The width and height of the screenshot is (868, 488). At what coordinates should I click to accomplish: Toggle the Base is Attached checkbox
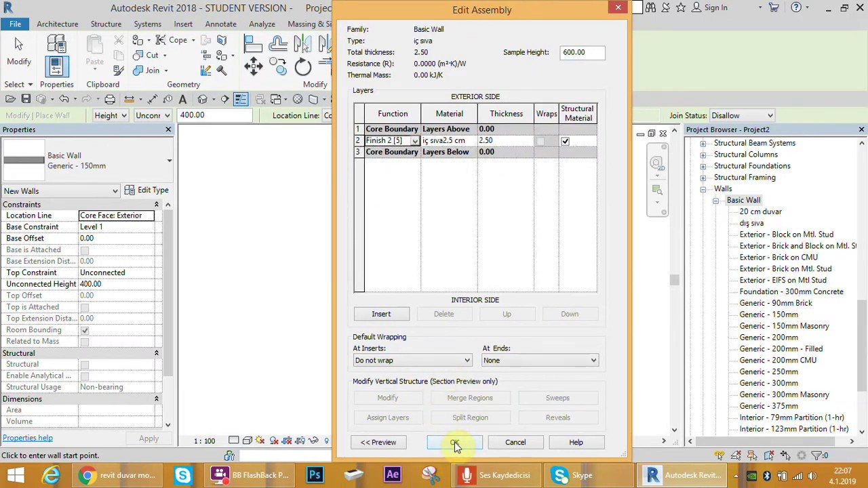click(x=85, y=250)
